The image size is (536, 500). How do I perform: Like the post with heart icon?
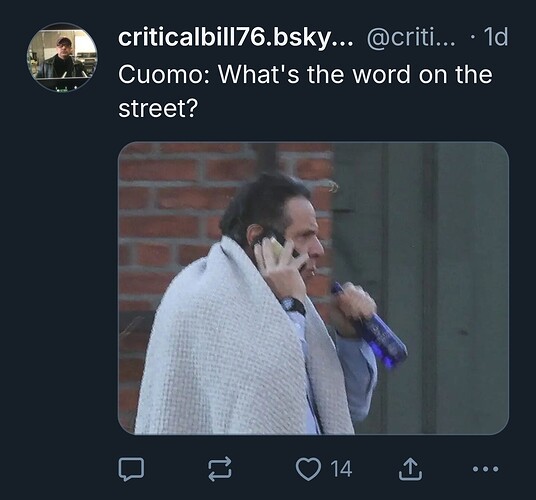coord(308,469)
